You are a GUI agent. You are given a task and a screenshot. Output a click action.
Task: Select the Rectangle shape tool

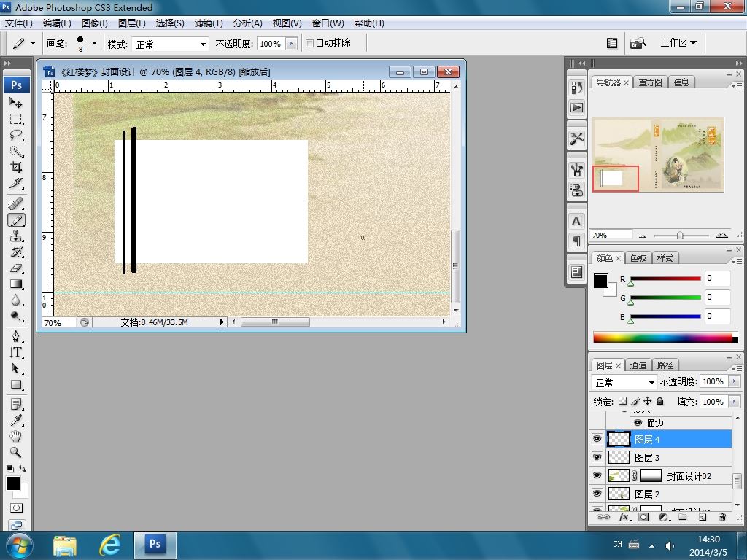point(16,385)
